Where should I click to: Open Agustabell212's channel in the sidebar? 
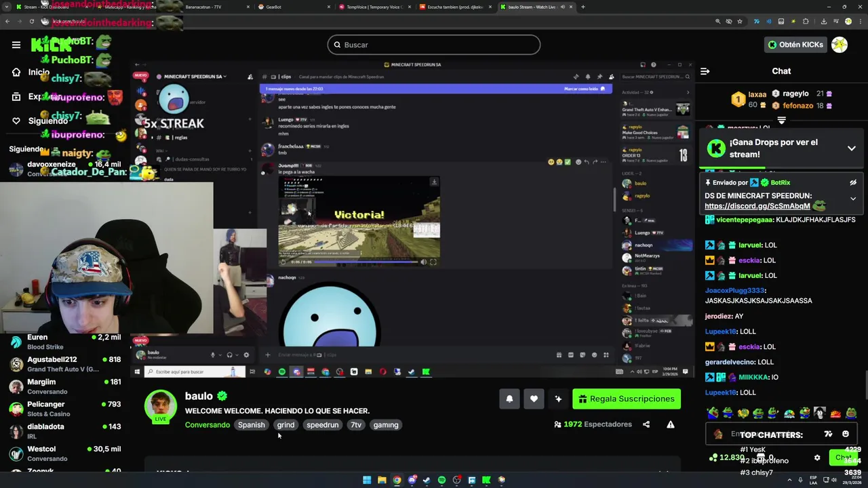[x=65, y=364]
